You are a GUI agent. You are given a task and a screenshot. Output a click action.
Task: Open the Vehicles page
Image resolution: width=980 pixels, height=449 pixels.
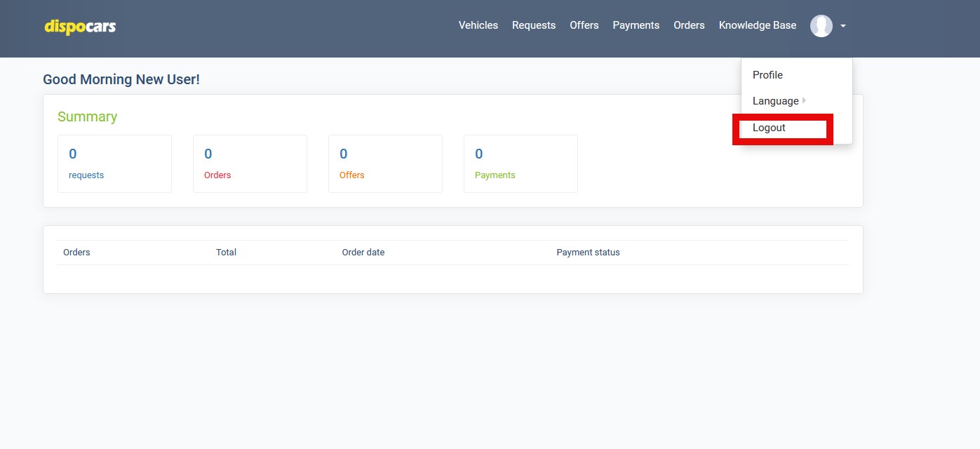(478, 25)
